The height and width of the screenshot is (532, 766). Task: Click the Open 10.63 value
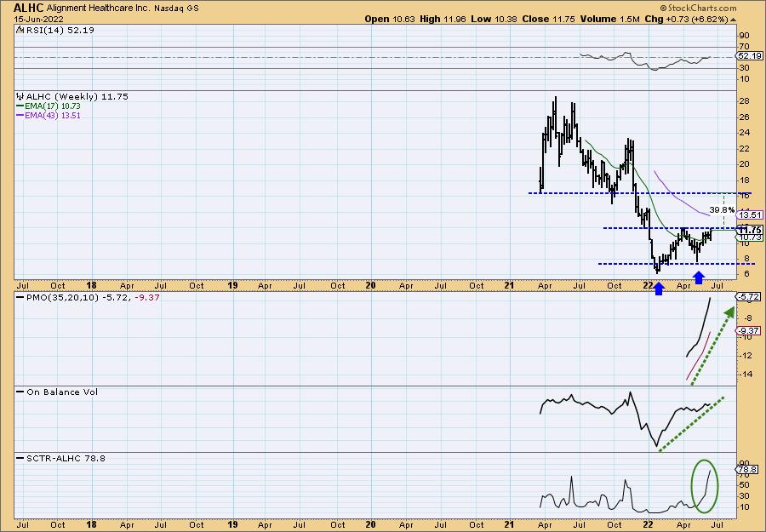(x=390, y=19)
